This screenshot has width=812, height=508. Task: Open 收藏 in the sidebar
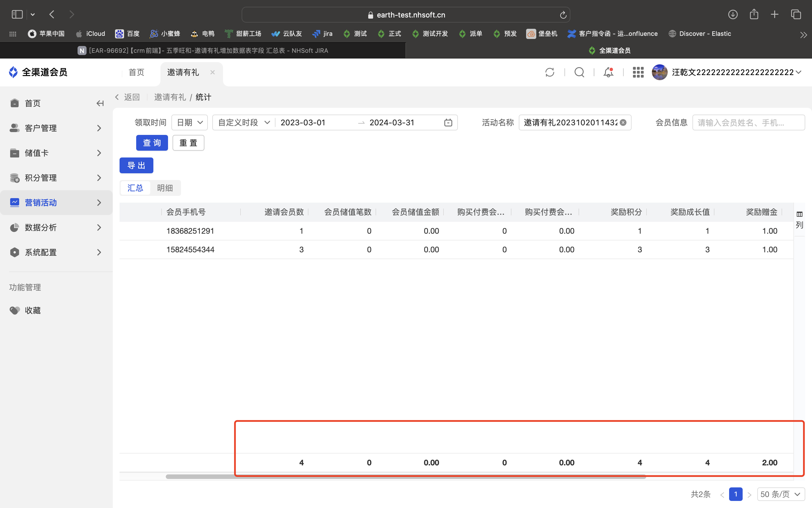pyautogui.click(x=33, y=310)
